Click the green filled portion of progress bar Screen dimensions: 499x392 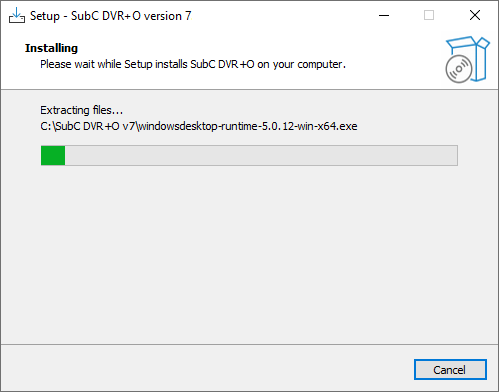click(x=53, y=155)
